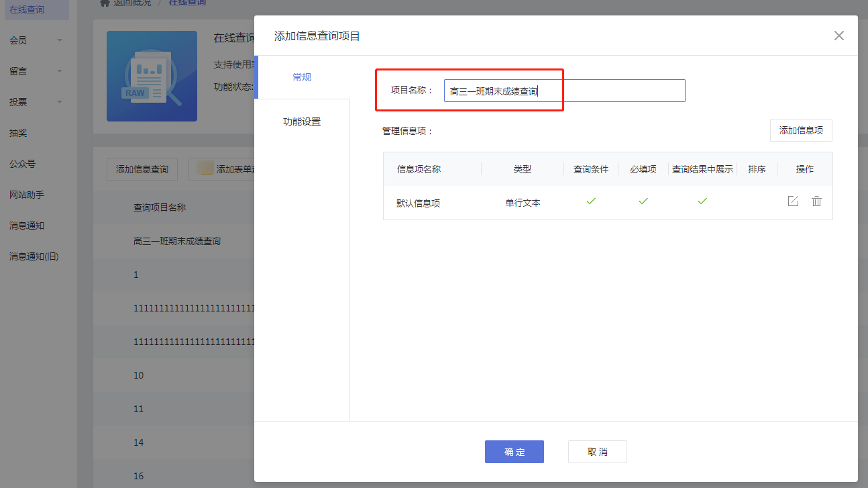Edit the 默认信息项 row with pencil icon

(x=793, y=201)
